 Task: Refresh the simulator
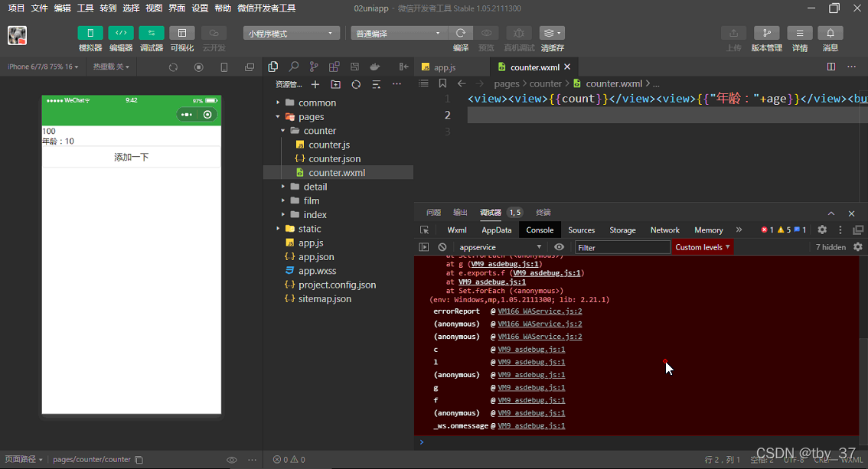click(x=173, y=67)
